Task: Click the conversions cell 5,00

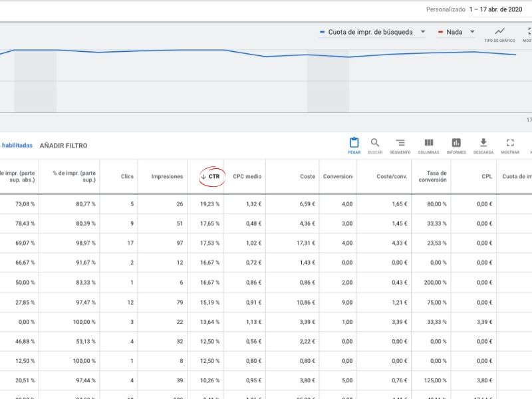Action: click(x=347, y=380)
